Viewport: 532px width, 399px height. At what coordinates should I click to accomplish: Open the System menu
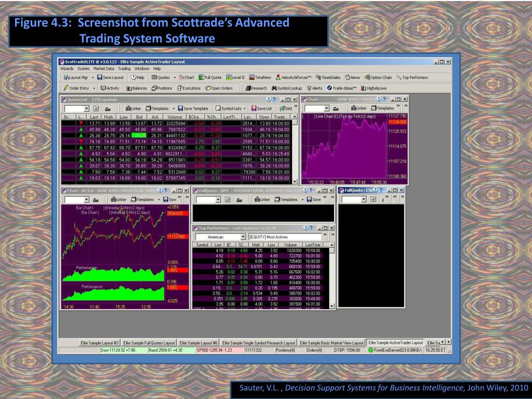83,69
